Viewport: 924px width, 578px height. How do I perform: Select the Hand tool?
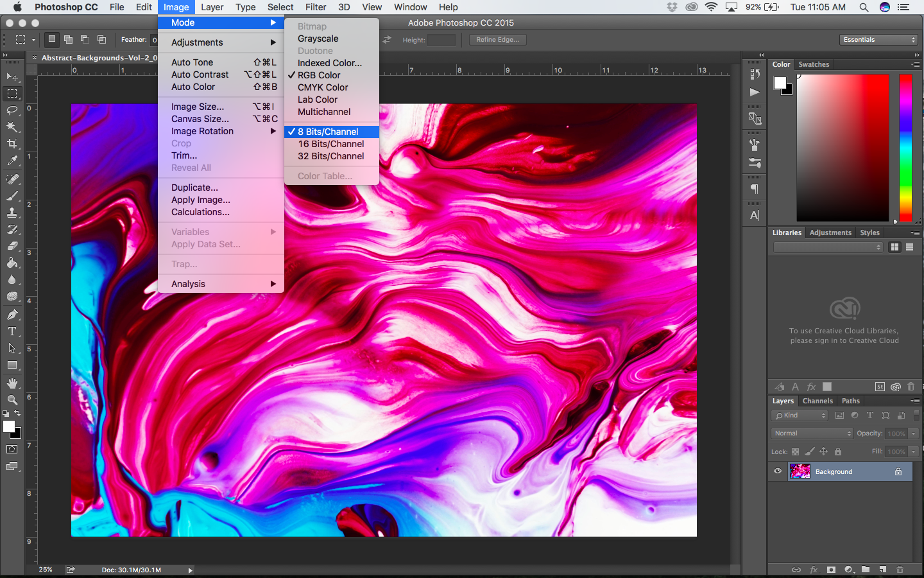[x=12, y=383]
